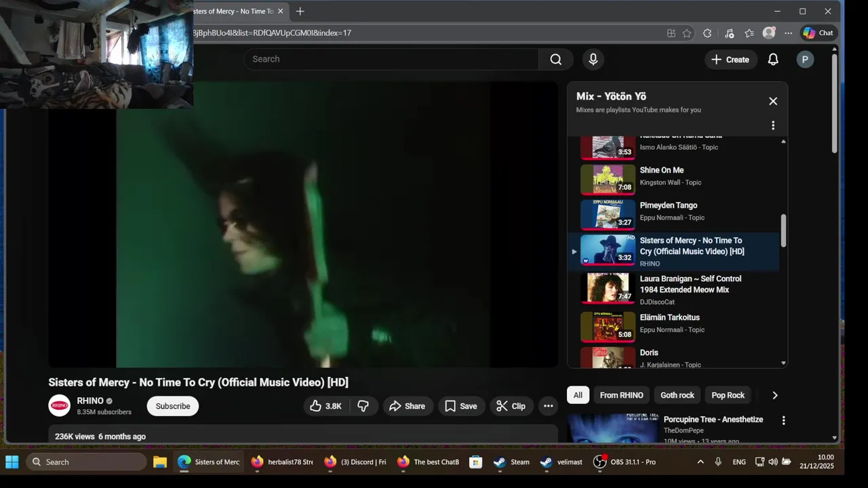Open the volume speaker tray icon
Viewport: 868px width, 488px height.
coord(773,462)
